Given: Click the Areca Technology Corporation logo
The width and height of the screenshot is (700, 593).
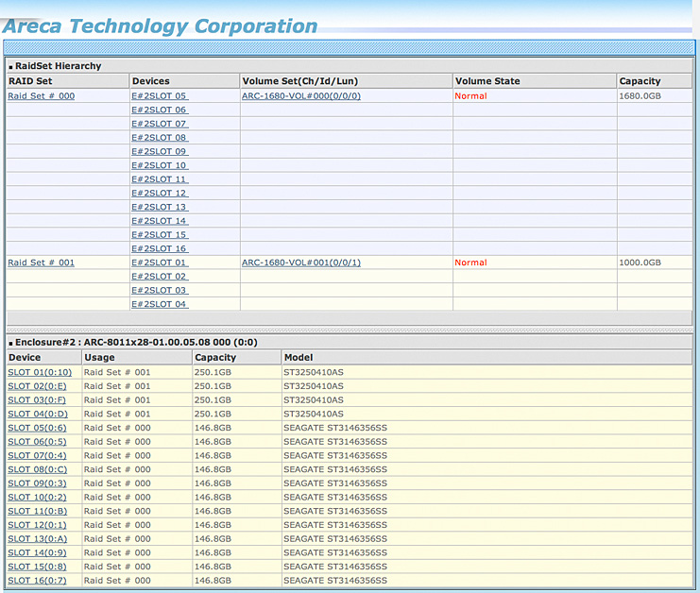Looking at the screenshot, I should [x=160, y=25].
